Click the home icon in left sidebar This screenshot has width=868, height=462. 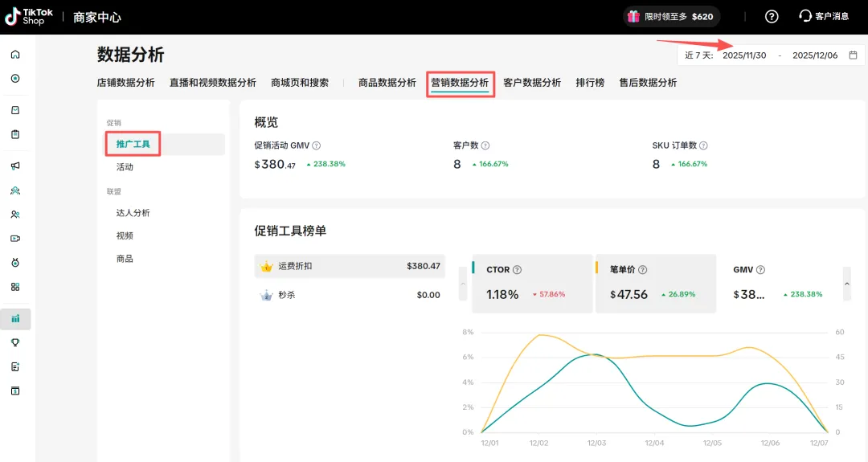pos(15,55)
